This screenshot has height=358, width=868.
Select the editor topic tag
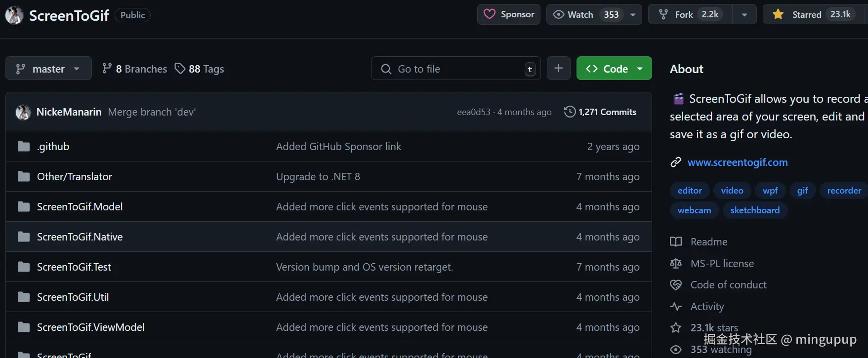click(x=690, y=191)
